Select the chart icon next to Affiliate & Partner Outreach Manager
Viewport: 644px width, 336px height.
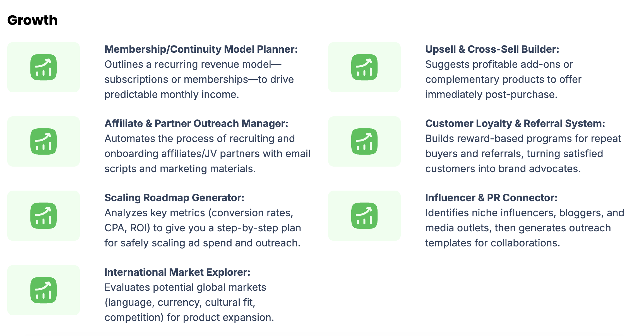(x=44, y=141)
